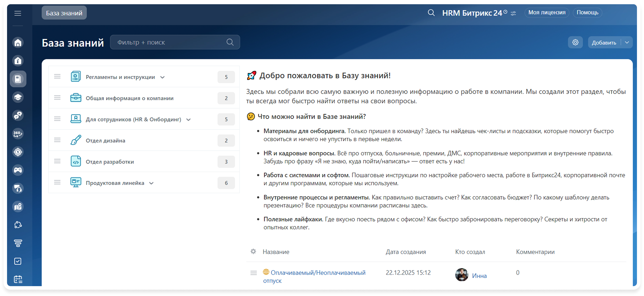The width and height of the screenshot is (644, 296).
Task: Expand Продуктовая линейка chevron
Action: pyautogui.click(x=151, y=183)
